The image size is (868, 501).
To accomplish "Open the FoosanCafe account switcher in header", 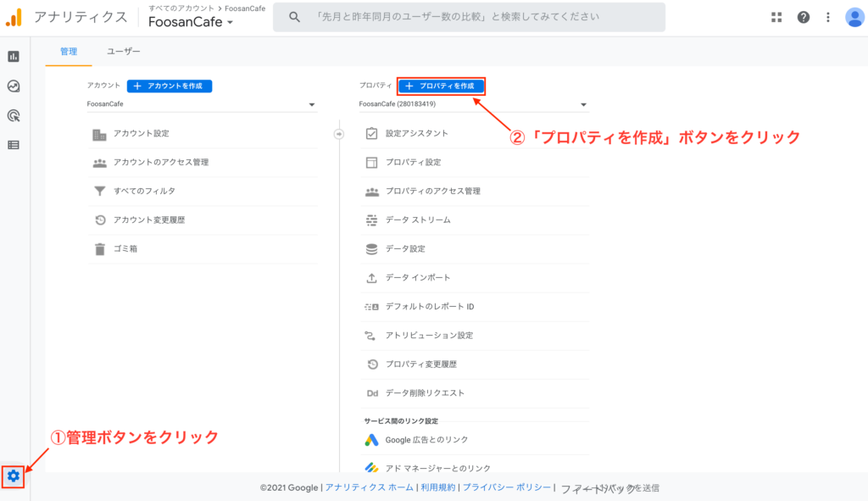I will pyautogui.click(x=191, y=22).
